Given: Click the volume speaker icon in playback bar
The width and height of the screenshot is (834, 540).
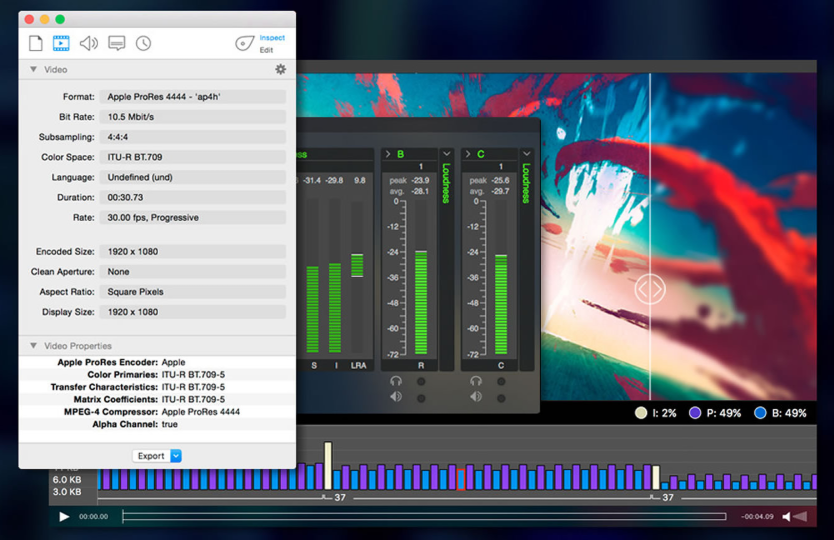Looking at the screenshot, I should tap(788, 516).
